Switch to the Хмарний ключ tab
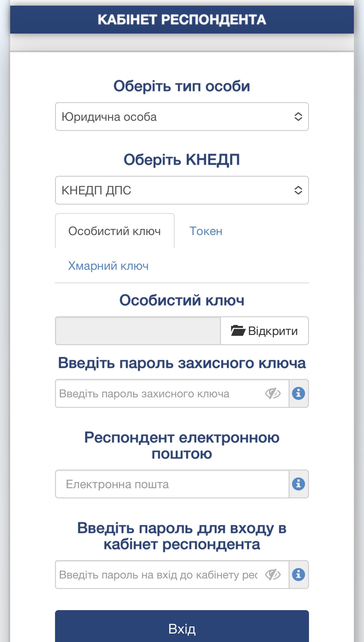Screen dimensions: 364x642 tap(108, 266)
